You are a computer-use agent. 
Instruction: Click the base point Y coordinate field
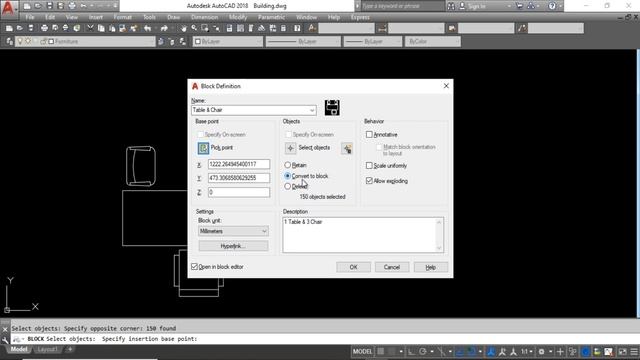click(239, 178)
